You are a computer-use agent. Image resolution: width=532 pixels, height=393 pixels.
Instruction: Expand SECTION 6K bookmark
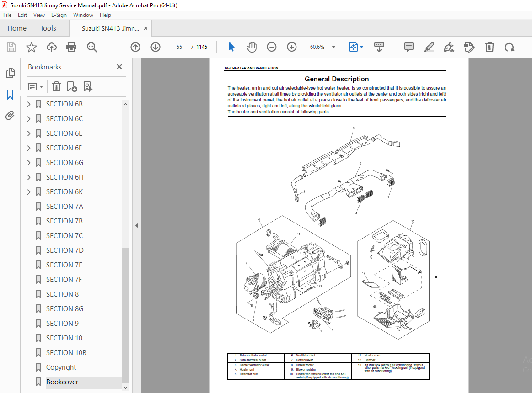29,192
